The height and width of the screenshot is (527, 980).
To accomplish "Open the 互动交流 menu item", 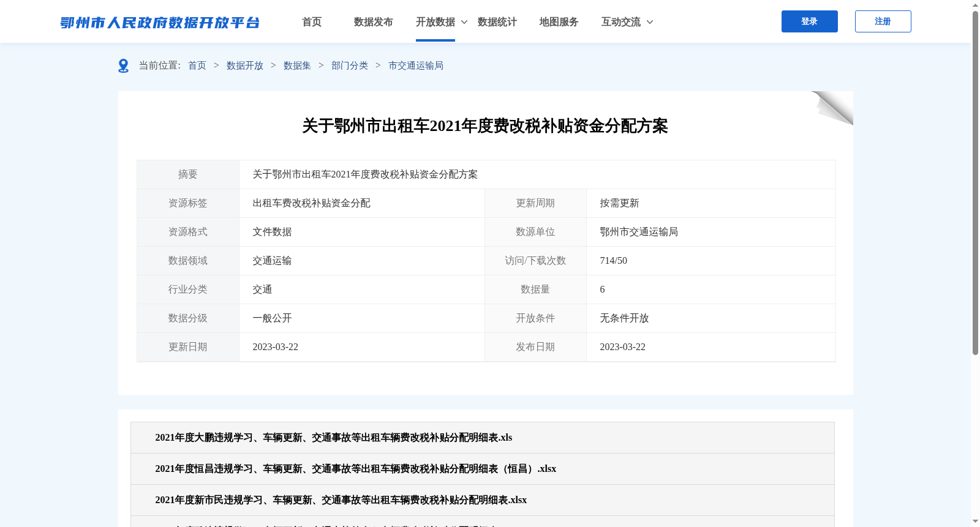I will [x=620, y=22].
